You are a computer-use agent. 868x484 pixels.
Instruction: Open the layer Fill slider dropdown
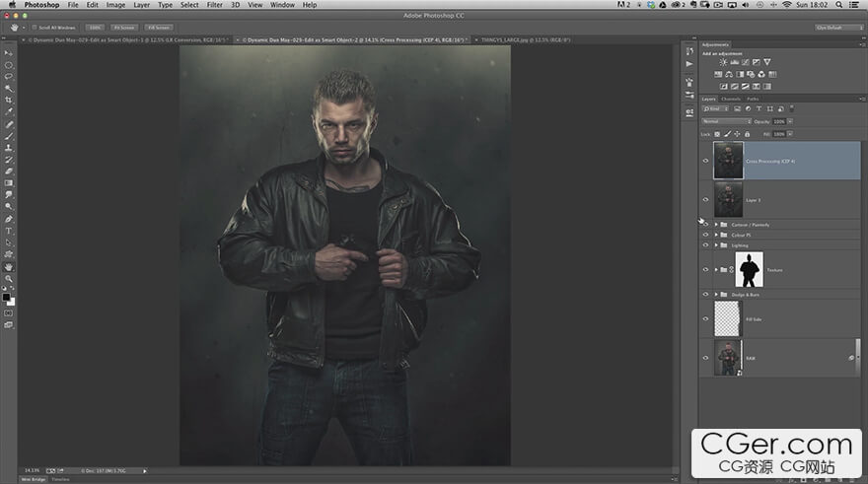790,134
